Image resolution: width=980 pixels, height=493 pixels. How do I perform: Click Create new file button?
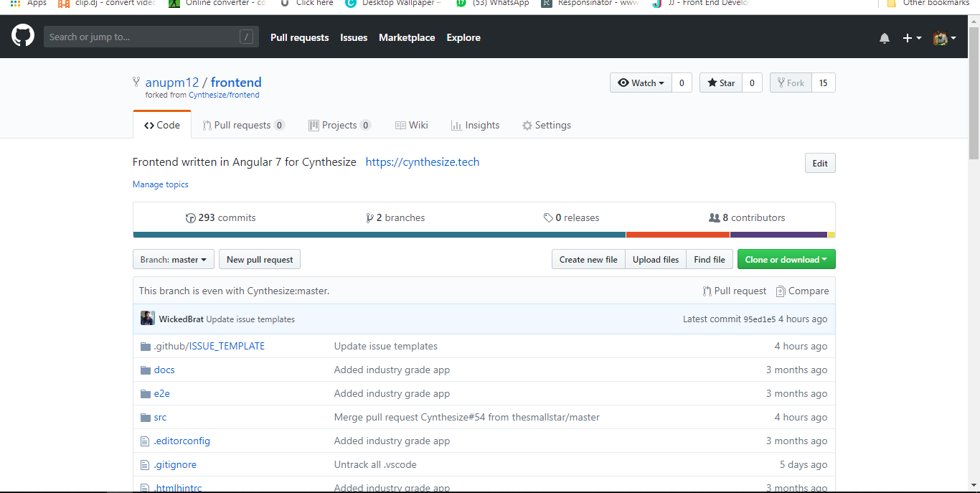pyautogui.click(x=588, y=259)
